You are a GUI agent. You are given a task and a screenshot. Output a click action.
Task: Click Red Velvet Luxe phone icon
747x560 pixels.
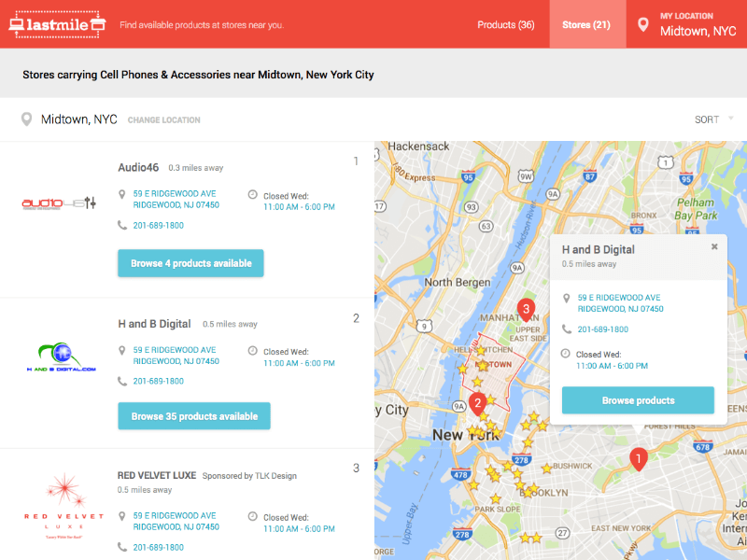(x=122, y=547)
